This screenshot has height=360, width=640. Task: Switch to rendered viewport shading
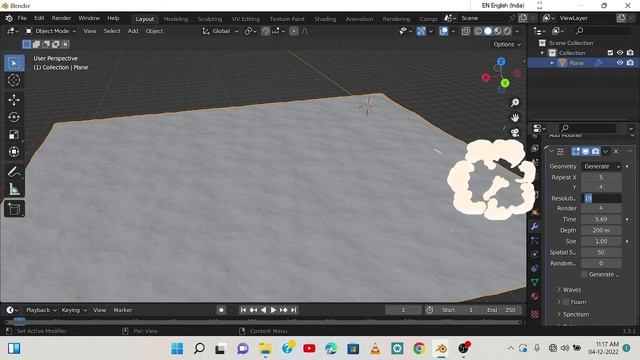click(507, 31)
